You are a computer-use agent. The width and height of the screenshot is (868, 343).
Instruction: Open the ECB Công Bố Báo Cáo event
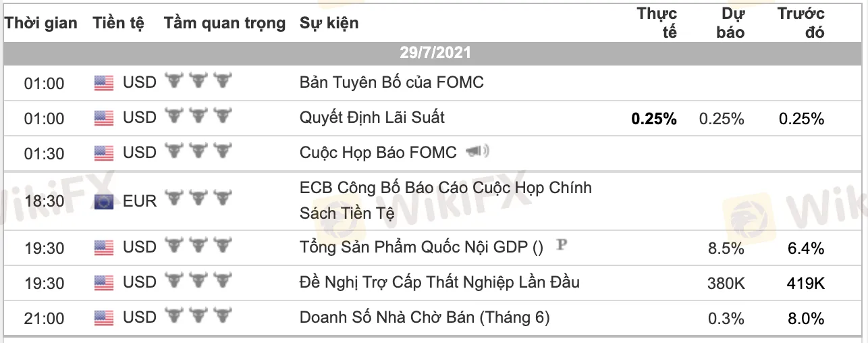445,200
